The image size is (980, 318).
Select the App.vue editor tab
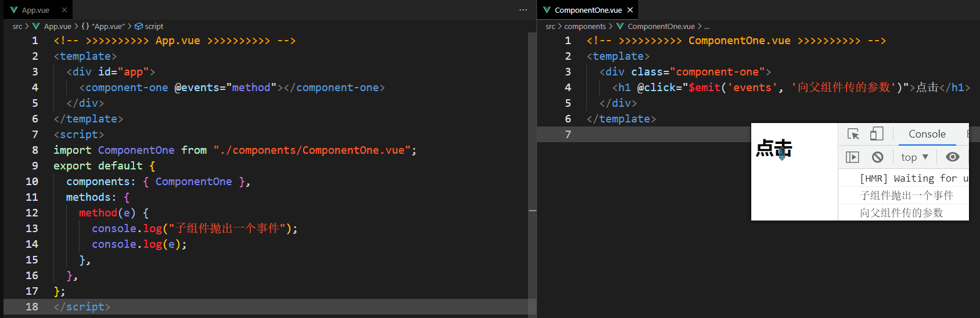[x=35, y=10]
